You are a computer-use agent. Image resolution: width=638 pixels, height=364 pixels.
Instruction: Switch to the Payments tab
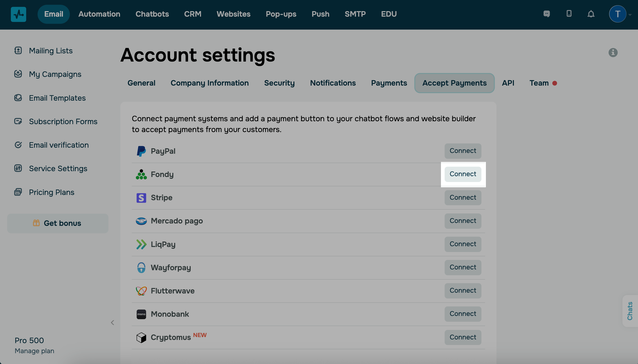[389, 83]
